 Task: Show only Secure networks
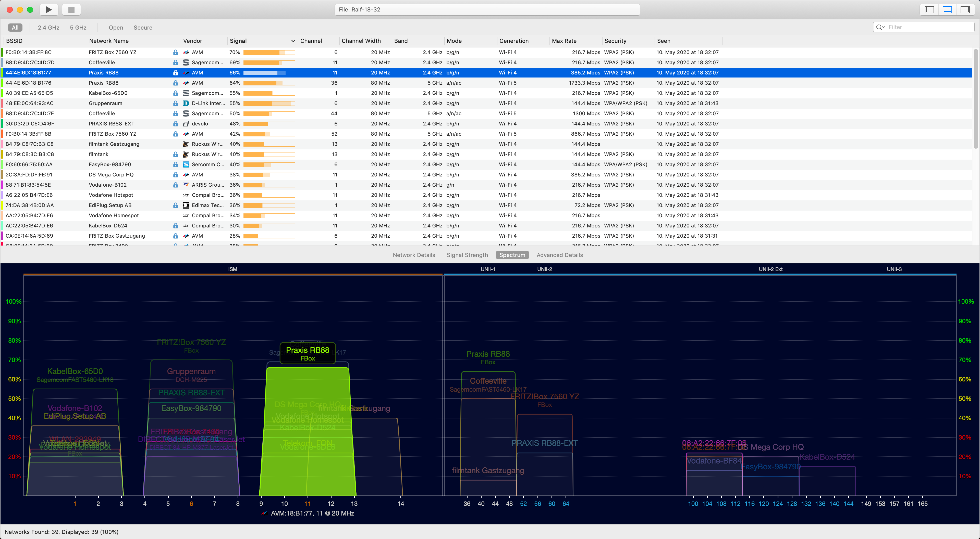143,27
